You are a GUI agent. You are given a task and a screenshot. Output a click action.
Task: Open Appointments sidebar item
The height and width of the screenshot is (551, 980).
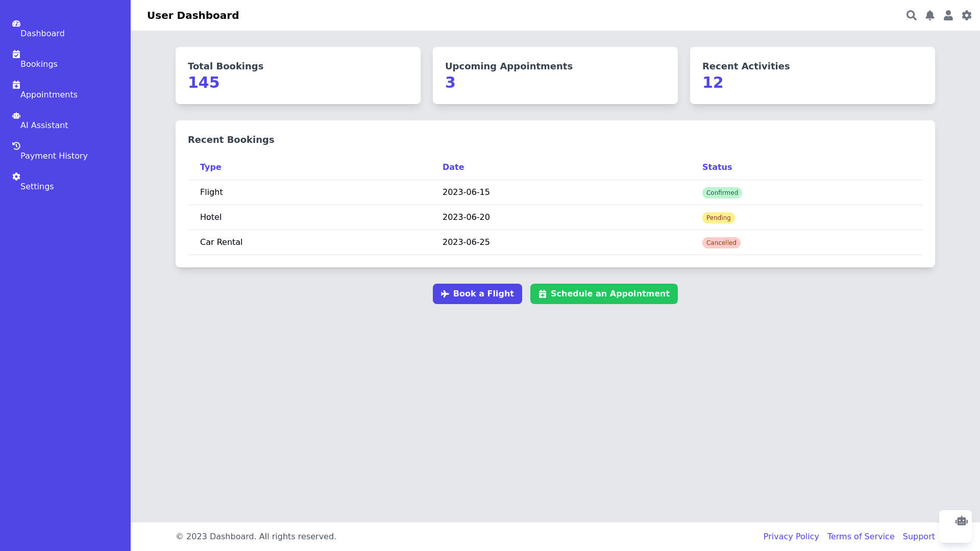click(x=48, y=94)
